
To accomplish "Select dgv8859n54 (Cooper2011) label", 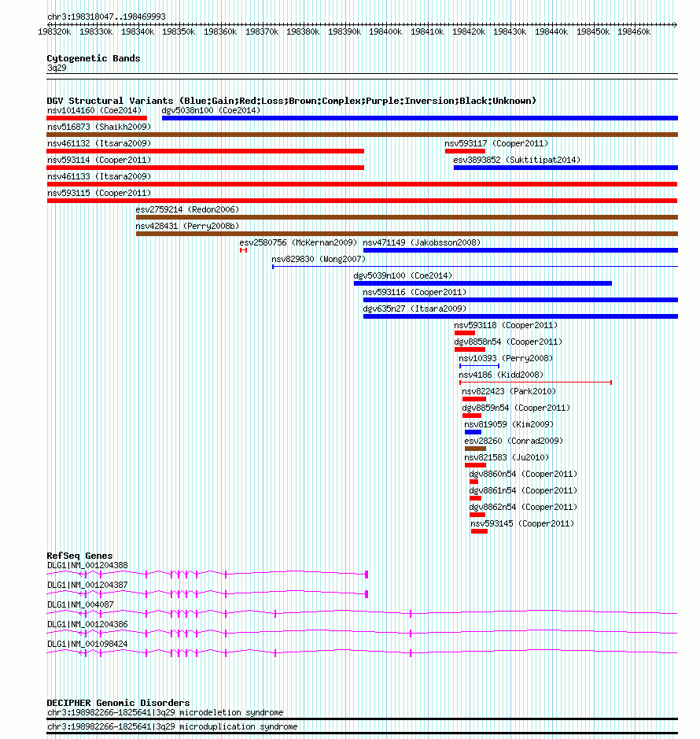I will coord(516,408).
